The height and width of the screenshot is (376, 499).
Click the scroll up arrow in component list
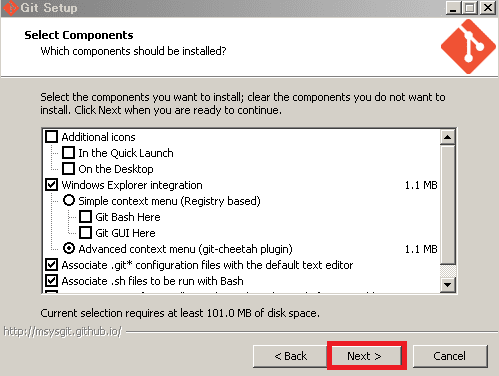coord(447,137)
